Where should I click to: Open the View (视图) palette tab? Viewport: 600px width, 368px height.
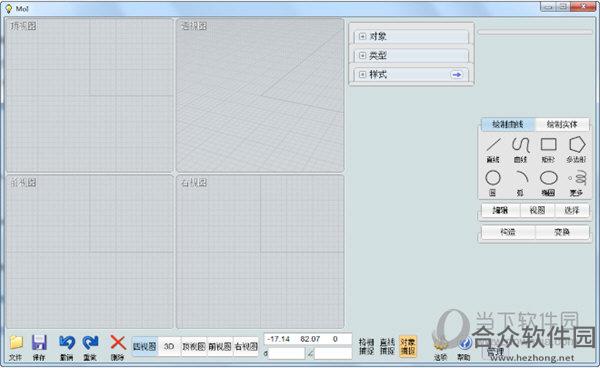537,210
